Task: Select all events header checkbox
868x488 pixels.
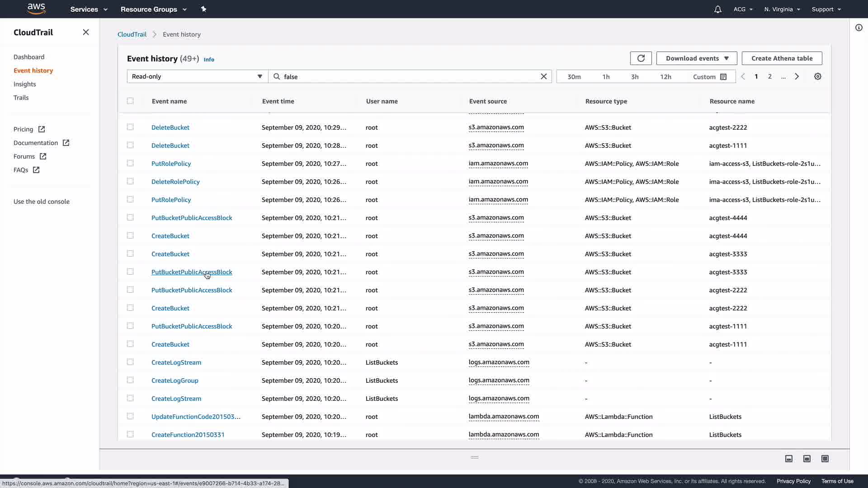Action: [130, 101]
